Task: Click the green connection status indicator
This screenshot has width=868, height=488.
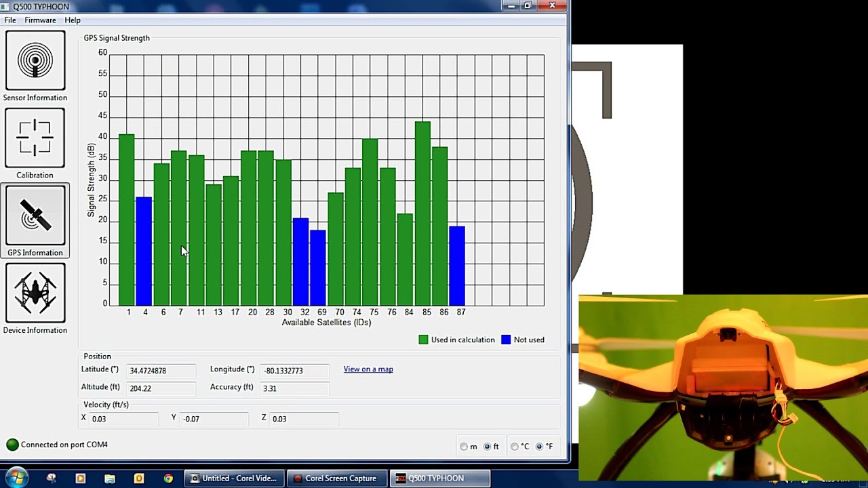Action: click(x=12, y=445)
